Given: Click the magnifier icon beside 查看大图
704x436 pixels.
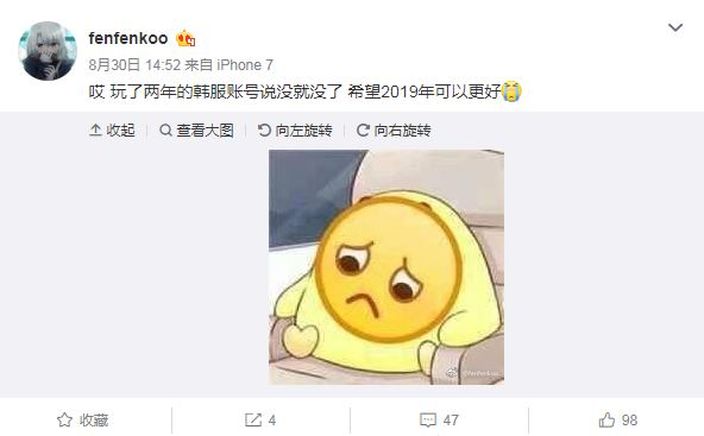Looking at the screenshot, I should click(x=166, y=130).
